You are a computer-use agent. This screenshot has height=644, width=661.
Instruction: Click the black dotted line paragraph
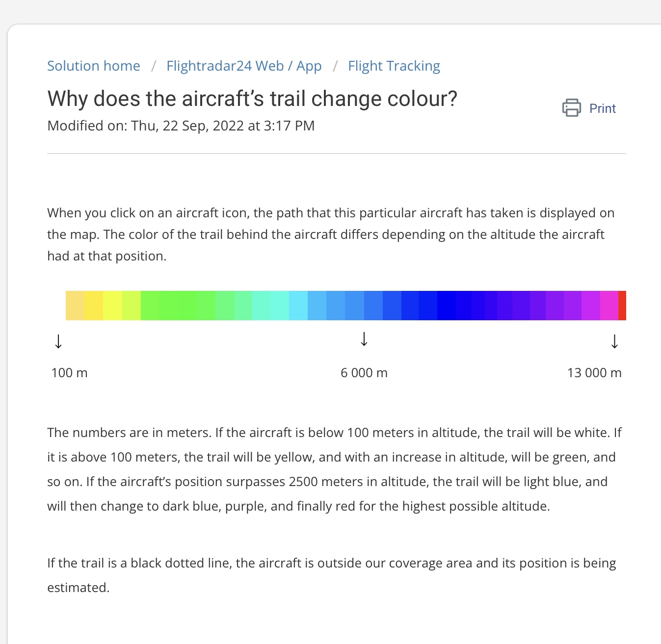[332, 575]
